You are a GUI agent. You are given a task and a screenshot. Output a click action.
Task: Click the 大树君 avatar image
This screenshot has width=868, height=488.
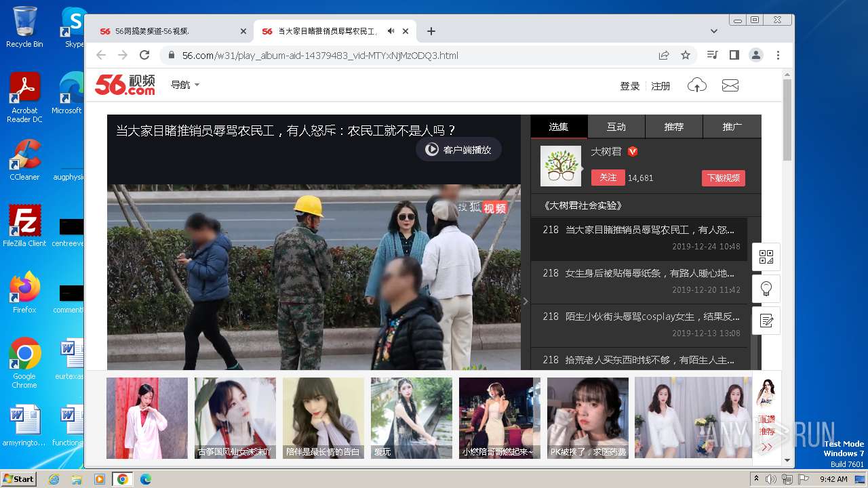point(561,166)
